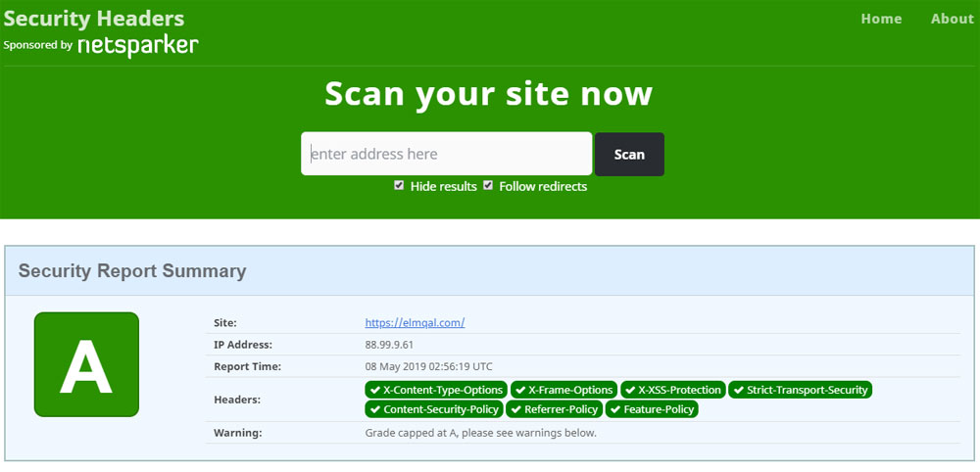Click the Feature-Policy header badge
Screen dimensions: 980x472
tap(652, 409)
